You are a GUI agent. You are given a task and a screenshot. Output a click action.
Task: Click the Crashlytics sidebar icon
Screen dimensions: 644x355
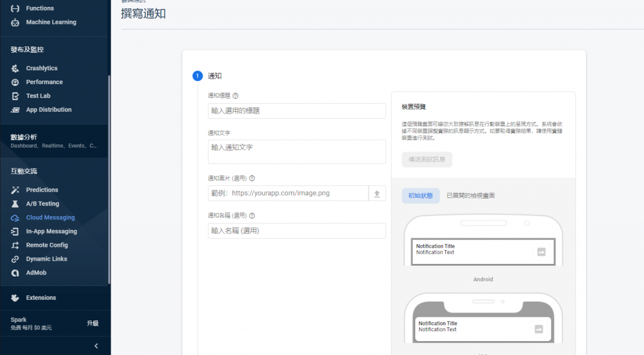[x=15, y=68]
